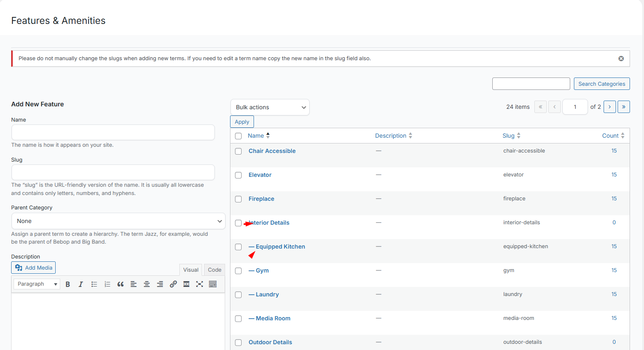
Task: Switch to the Visual editor tab
Action: click(x=190, y=270)
